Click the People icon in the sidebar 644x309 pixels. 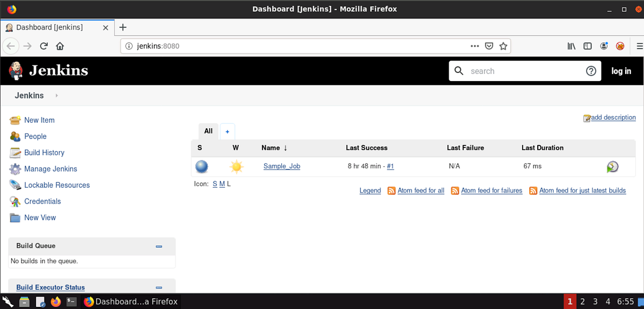[x=15, y=136]
